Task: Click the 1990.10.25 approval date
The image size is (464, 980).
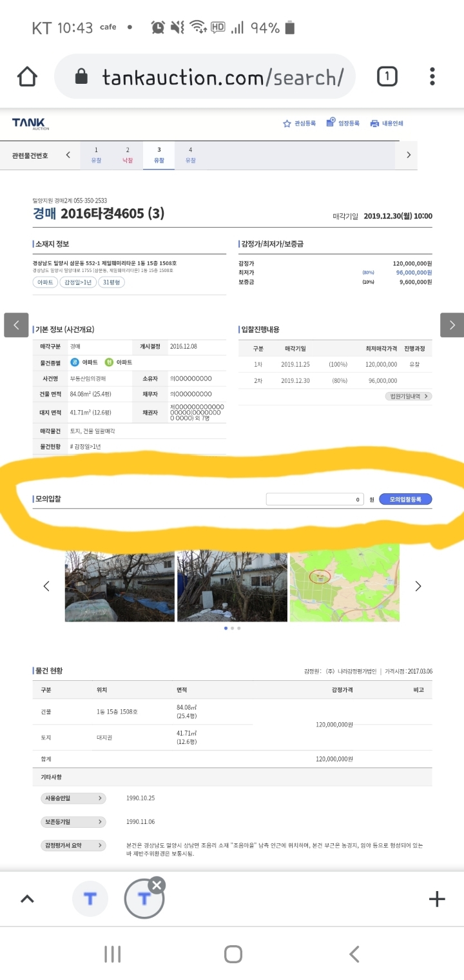Action: click(x=140, y=798)
